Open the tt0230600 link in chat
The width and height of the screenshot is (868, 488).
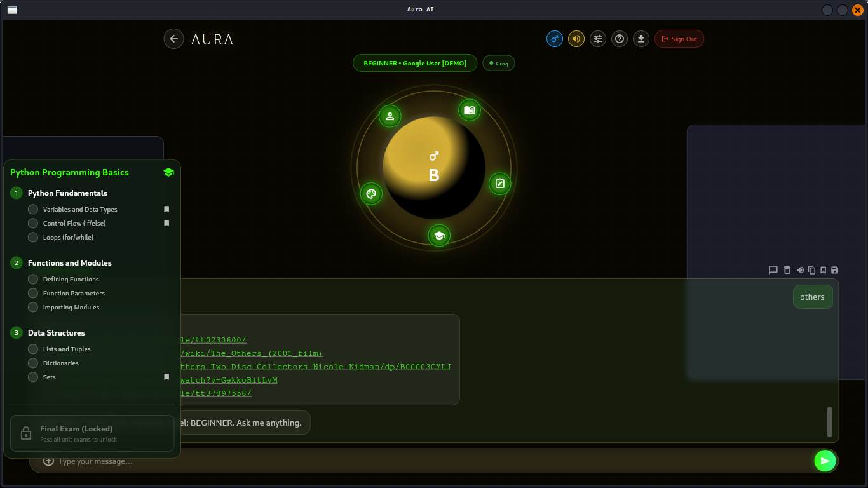(214, 340)
